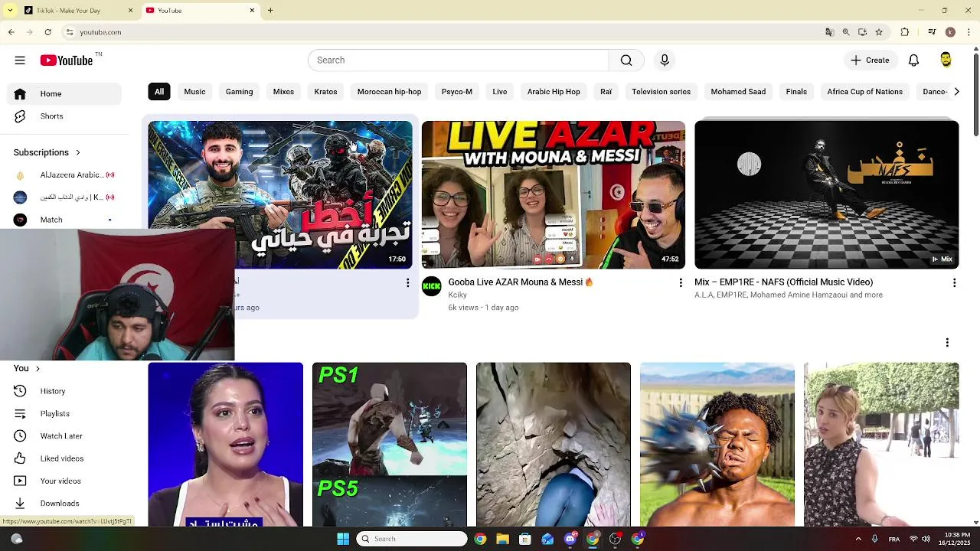This screenshot has width=980, height=551.
Task: Open Watch Later in sidebar
Action: pos(64,436)
